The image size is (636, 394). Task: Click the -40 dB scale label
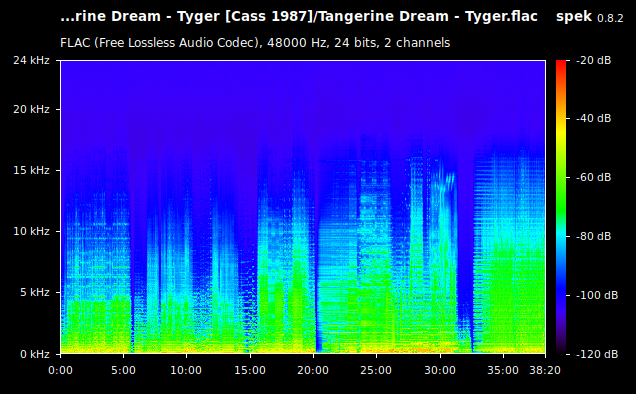pyautogui.click(x=593, y=118)
